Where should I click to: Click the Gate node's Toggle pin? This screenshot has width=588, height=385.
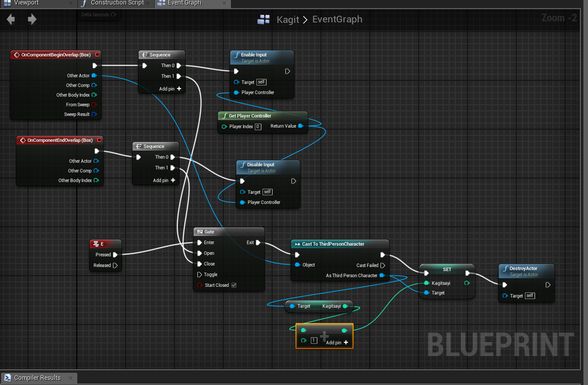click(199, 275)
